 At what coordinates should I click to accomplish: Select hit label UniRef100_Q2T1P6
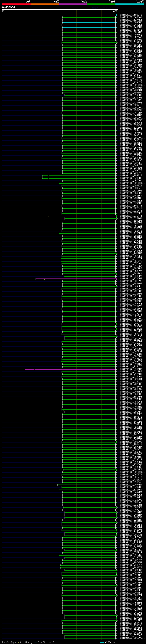click(x=131, y=73)
